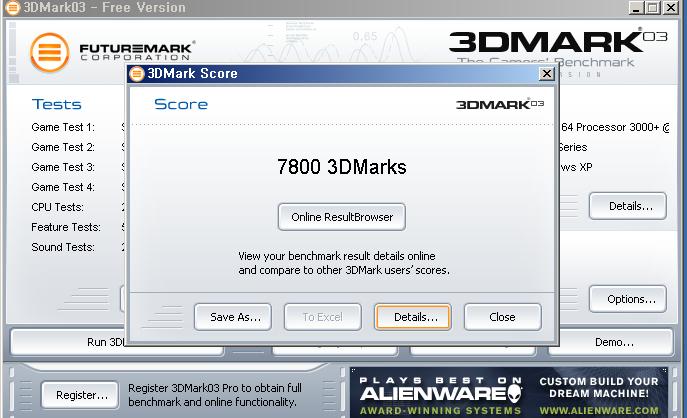This screenshot has height=418, width=687.
Task: Click the 'Sound Tests:' label
Action: [x=63, y=247]
